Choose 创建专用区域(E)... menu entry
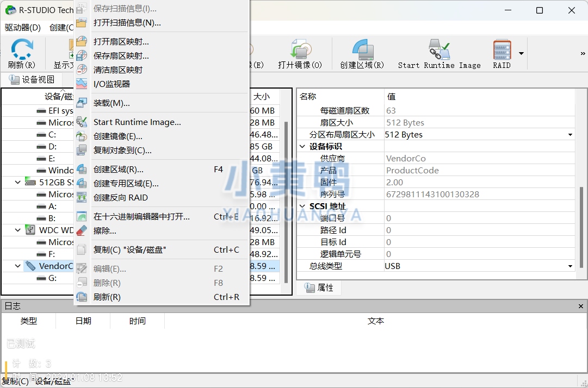 point(162,184)
